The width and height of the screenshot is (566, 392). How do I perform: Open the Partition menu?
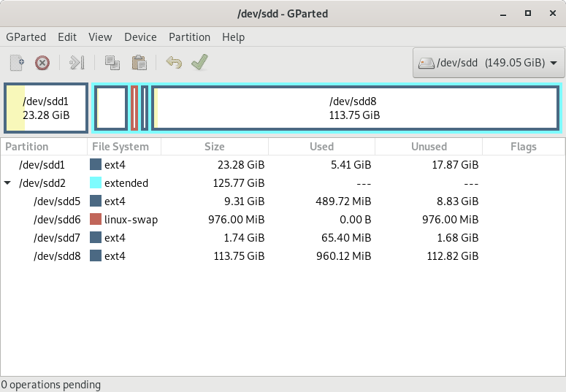coord(189,37)
